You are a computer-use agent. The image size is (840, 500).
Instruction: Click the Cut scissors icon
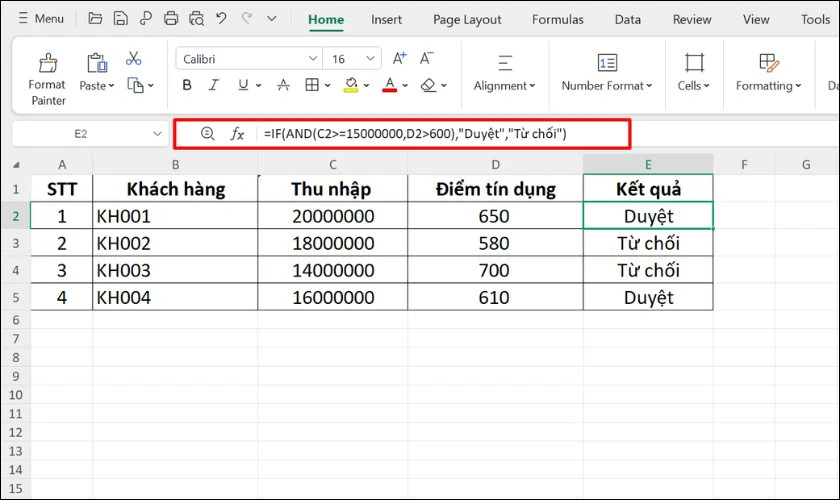133,58
